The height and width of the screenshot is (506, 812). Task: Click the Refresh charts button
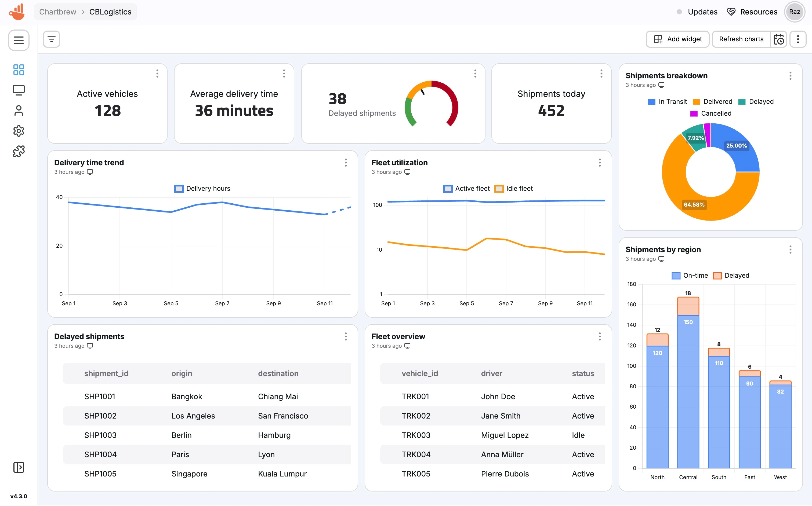pos(741,39)
